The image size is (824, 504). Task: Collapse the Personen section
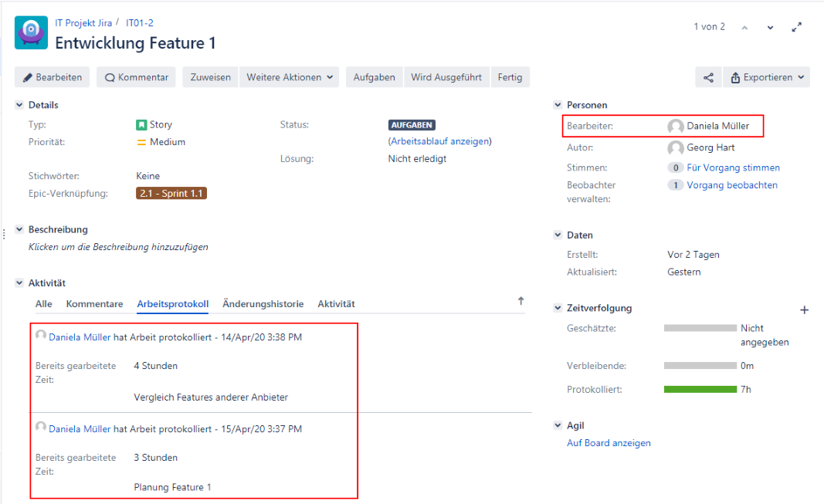(x=558, y=105)
